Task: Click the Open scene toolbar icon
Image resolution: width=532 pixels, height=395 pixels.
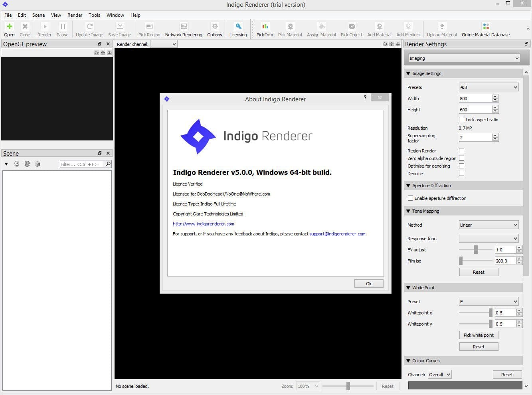Action: click(x=9, y=27)
